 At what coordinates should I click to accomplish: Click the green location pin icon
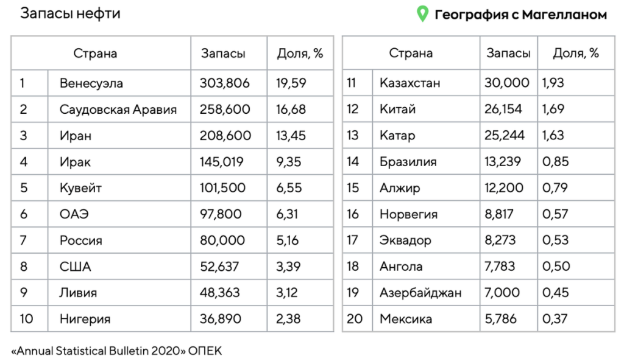pyautogui.click(x=422, y=14)
